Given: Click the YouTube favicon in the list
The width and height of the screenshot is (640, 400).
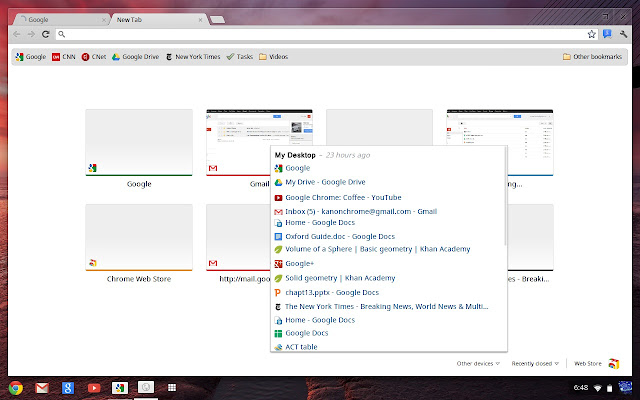Looking at the screenshot, I should click(278, 198).
